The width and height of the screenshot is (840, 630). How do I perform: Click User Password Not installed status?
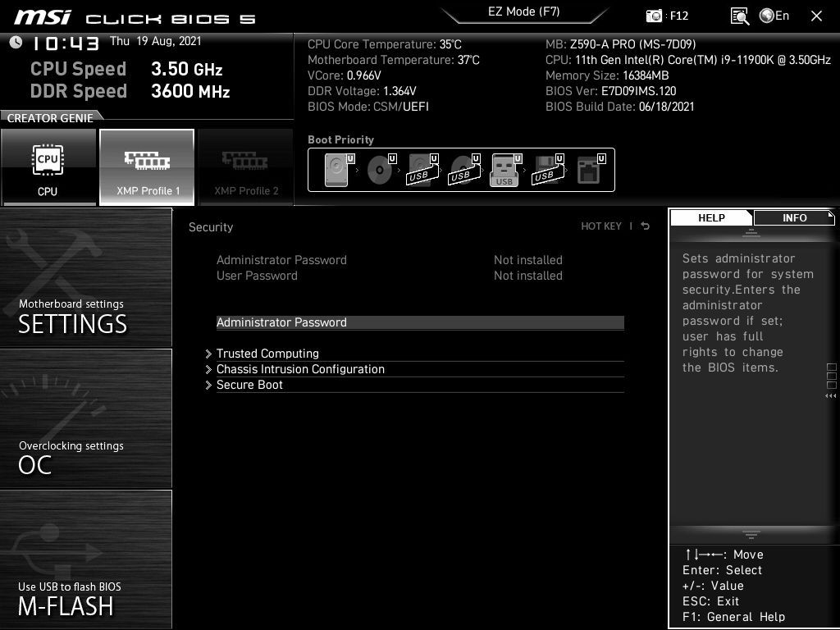pyautogui.click(x=528, y=276)
